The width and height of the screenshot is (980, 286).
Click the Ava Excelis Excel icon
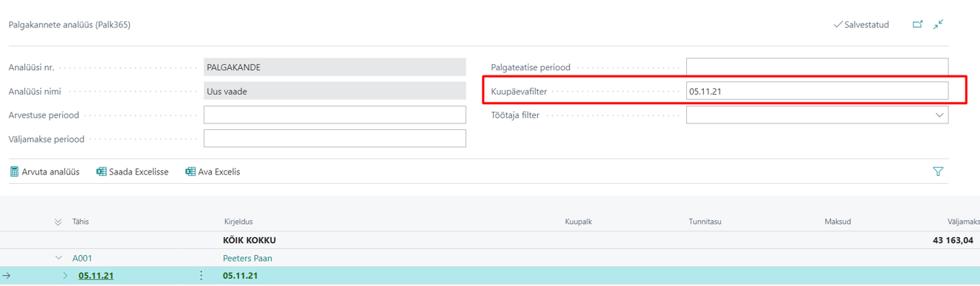[190, 171]
